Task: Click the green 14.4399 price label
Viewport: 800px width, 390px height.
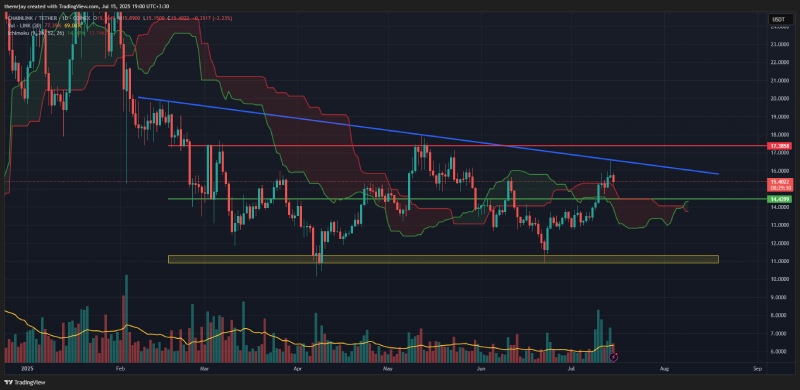Action: [x=779, y=199]
